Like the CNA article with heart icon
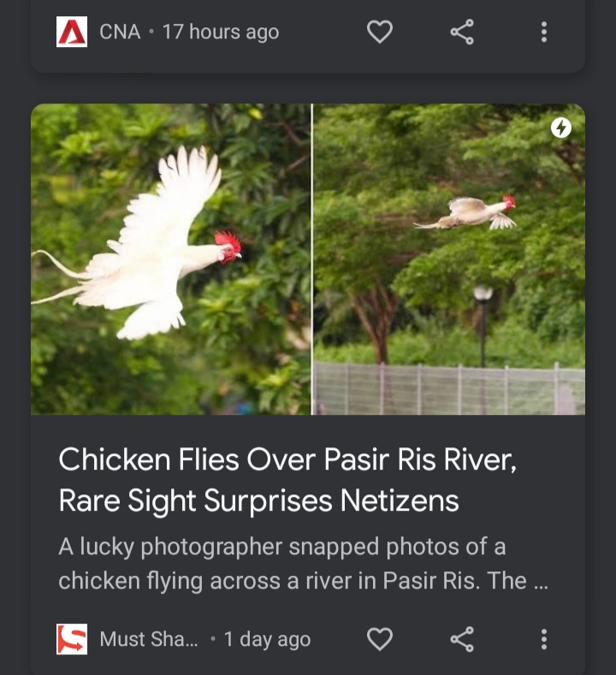This screenshot has height=675, width=616. 379,33
